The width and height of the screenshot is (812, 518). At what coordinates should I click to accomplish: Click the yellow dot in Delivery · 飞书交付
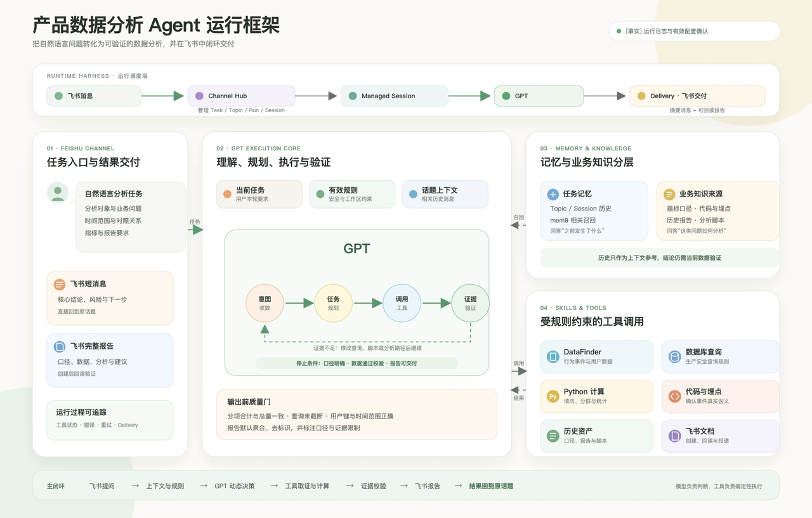tap(641, 96)
